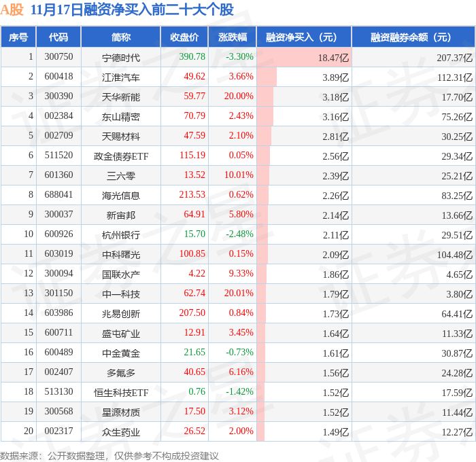Click the 104.48亿 balance value
Viewport: 476px width, 462px height.
click(x=455, y=255)
